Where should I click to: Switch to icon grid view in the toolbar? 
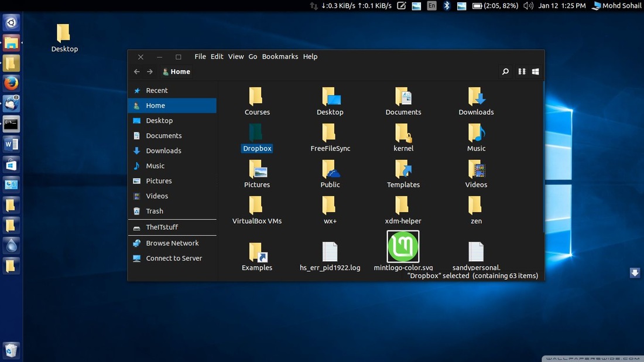coord(535,71)
